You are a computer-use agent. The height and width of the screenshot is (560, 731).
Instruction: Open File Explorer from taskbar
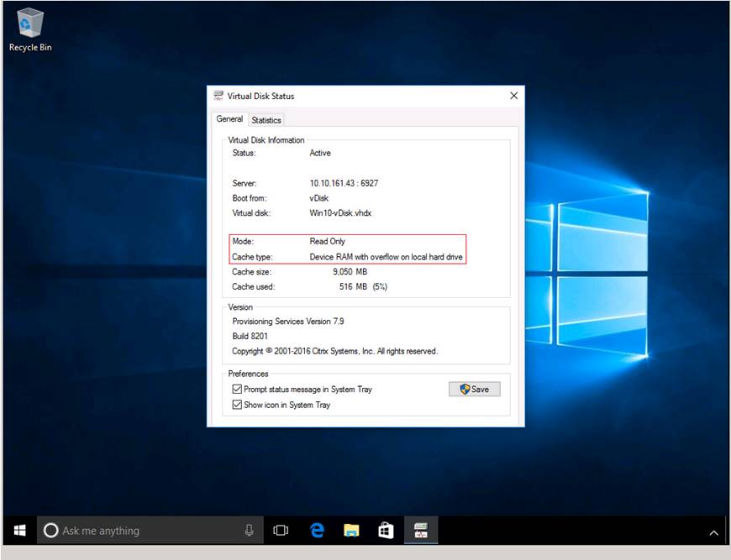pyautogui.click(x=351, y=530)
